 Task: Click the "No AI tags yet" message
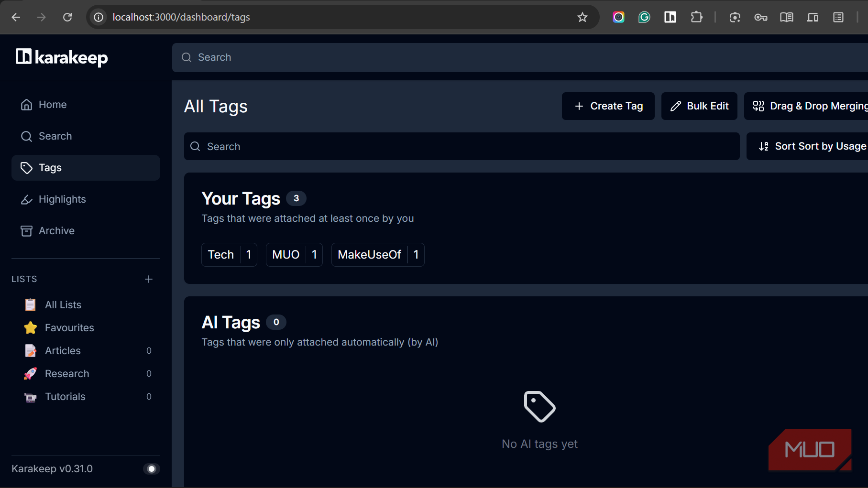click(539, 444)
